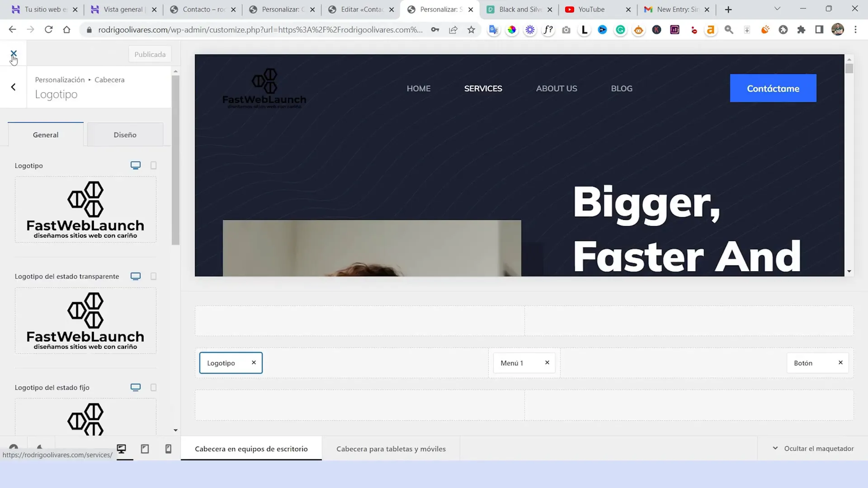The image size is (868, 488).
Task: Remove the Menú 1 element from header row
Action: 547,363
